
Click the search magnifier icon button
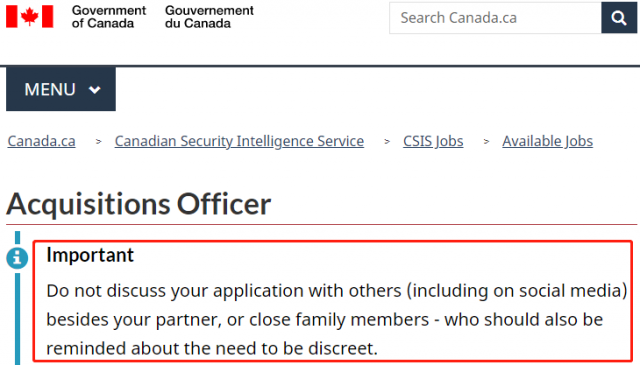pos(619,18)
